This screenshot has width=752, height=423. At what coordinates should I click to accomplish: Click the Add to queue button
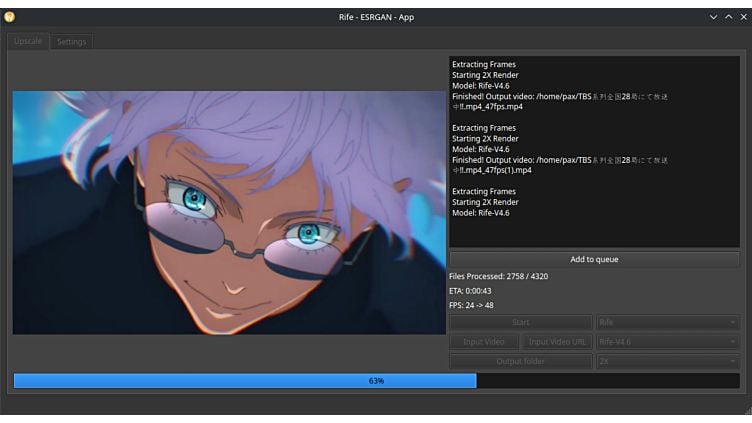click(594, 259)
